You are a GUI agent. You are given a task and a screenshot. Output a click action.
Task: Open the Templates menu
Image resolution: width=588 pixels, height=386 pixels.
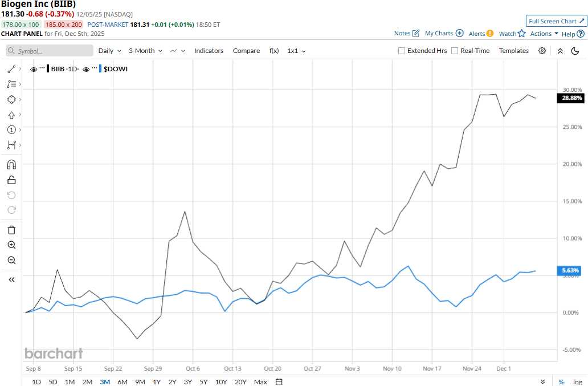point(513,51)
